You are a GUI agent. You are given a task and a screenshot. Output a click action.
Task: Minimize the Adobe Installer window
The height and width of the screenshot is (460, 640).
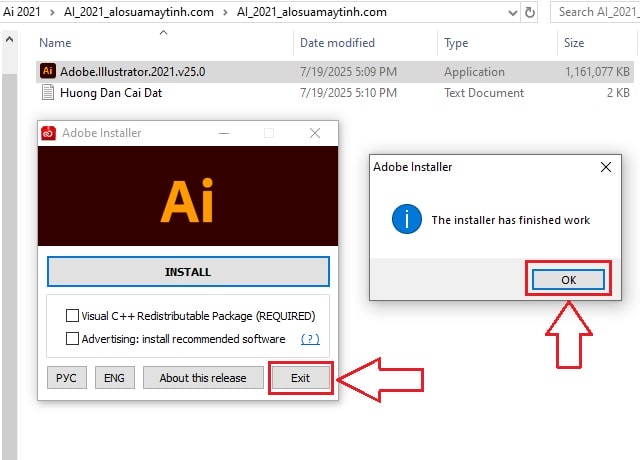[224, 133]
